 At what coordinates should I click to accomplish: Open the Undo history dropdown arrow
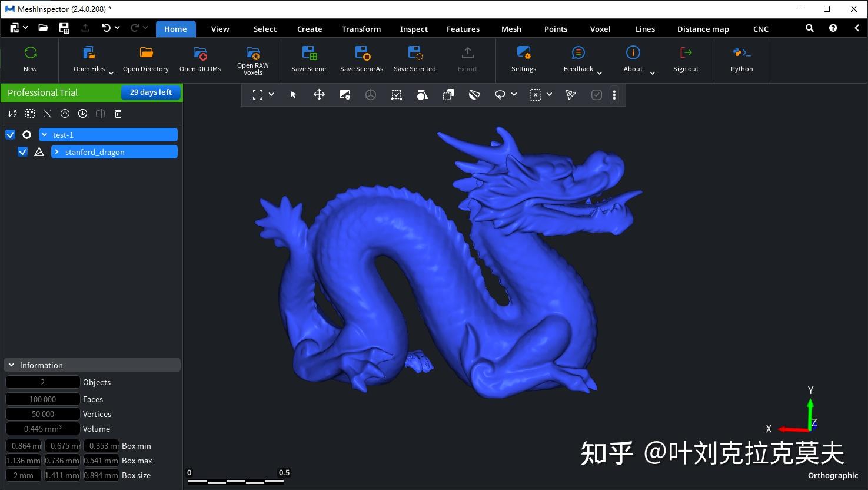click(117, 28)
